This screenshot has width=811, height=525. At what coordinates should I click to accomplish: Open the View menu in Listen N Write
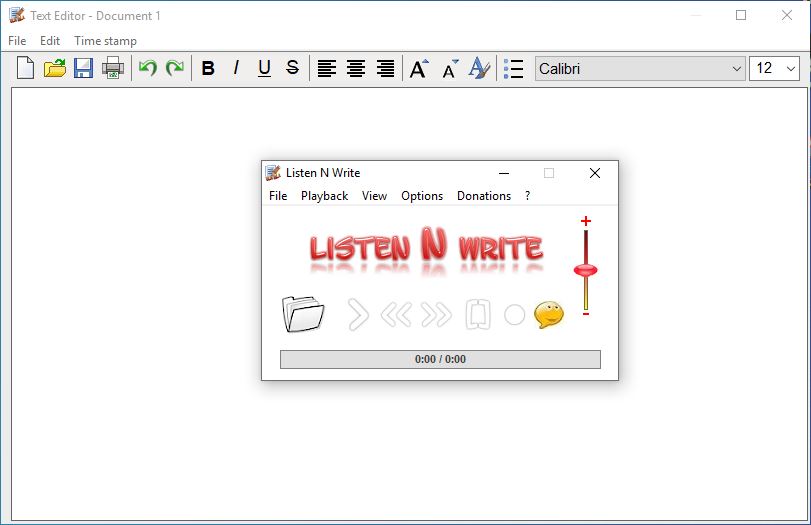pos(374,196)
